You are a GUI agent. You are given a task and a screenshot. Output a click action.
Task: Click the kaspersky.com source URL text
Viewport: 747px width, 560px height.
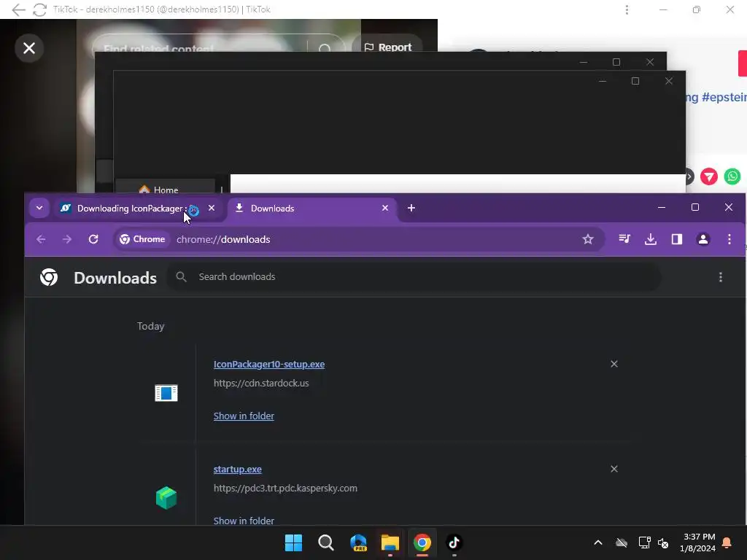coord(285,489)
